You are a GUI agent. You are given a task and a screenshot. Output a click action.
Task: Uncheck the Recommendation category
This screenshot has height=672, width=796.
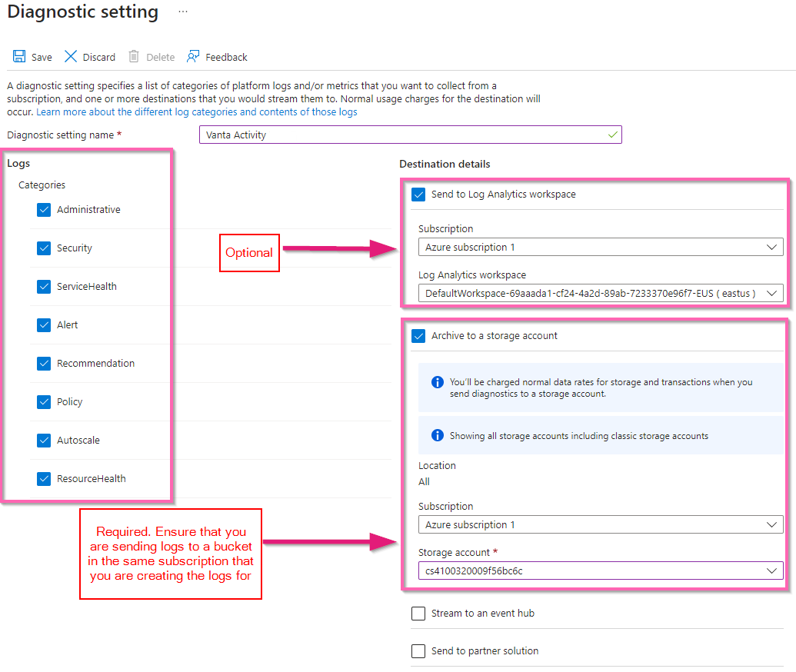[44, 364]
